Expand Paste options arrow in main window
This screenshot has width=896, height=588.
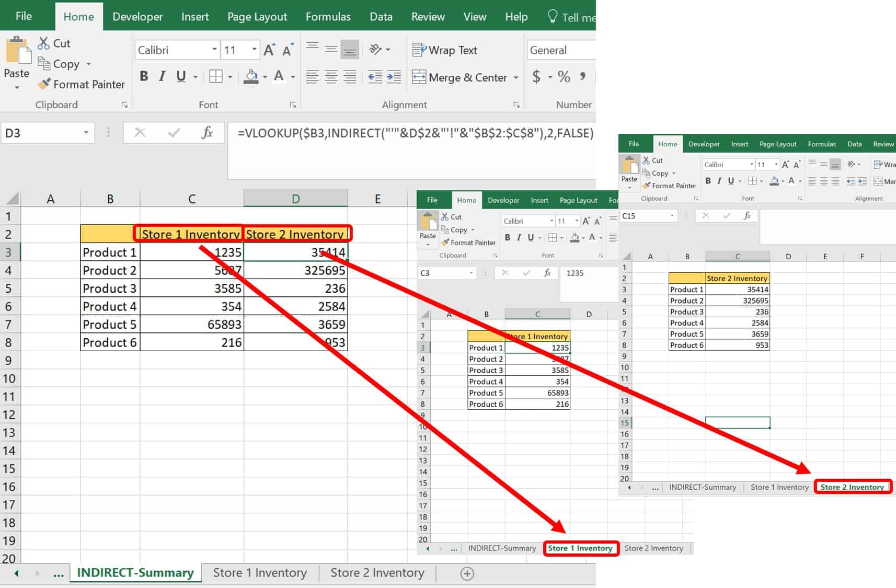(x=17, y=88)
